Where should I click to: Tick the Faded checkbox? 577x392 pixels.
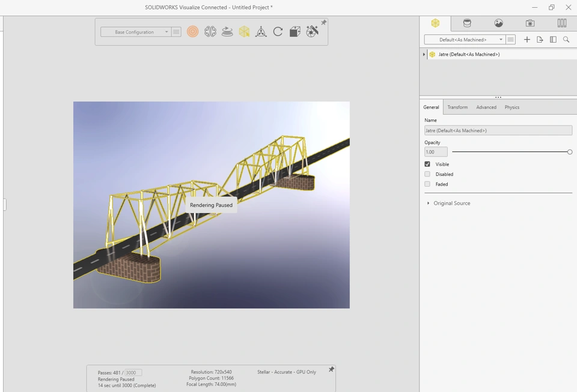tap(427, 184)
